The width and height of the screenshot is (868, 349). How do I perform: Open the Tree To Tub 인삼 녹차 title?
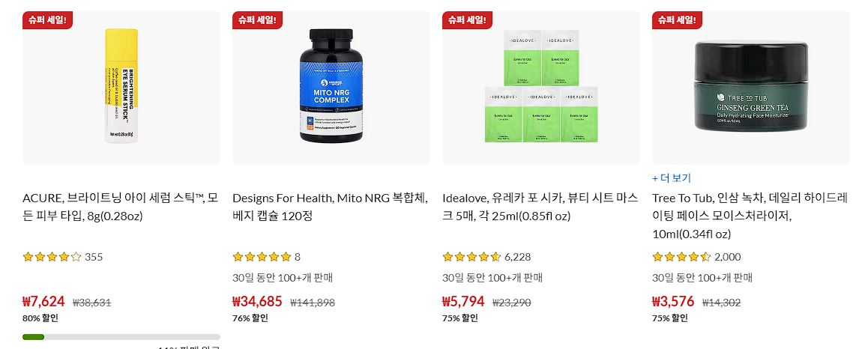coord(750,216)
